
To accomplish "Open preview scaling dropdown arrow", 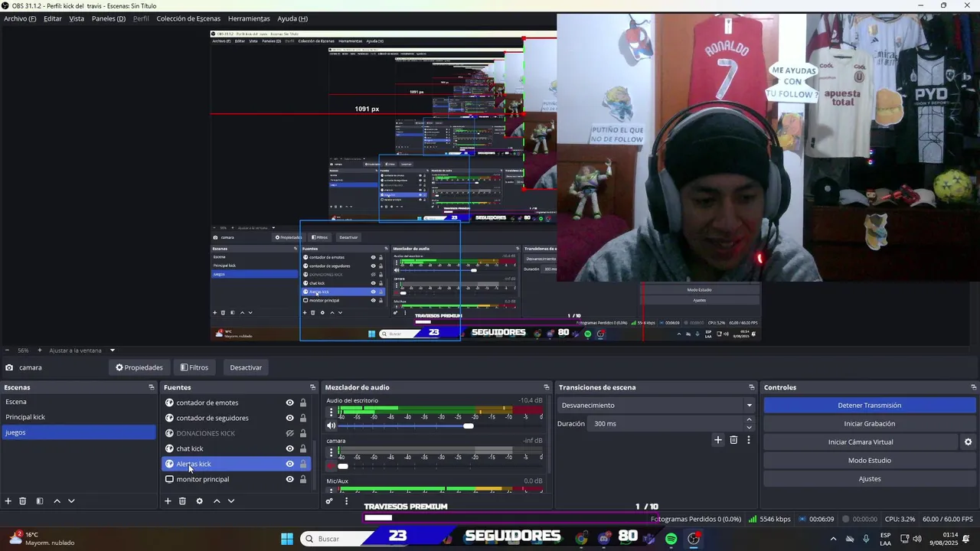I will (112, 350).
